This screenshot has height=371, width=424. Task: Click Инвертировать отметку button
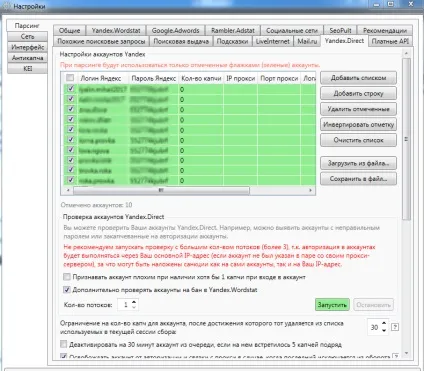(358, 125)
